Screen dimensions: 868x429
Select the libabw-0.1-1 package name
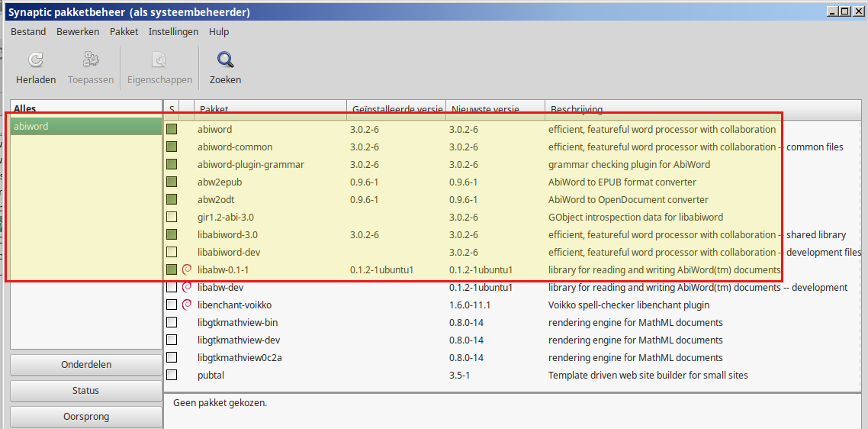223,270
